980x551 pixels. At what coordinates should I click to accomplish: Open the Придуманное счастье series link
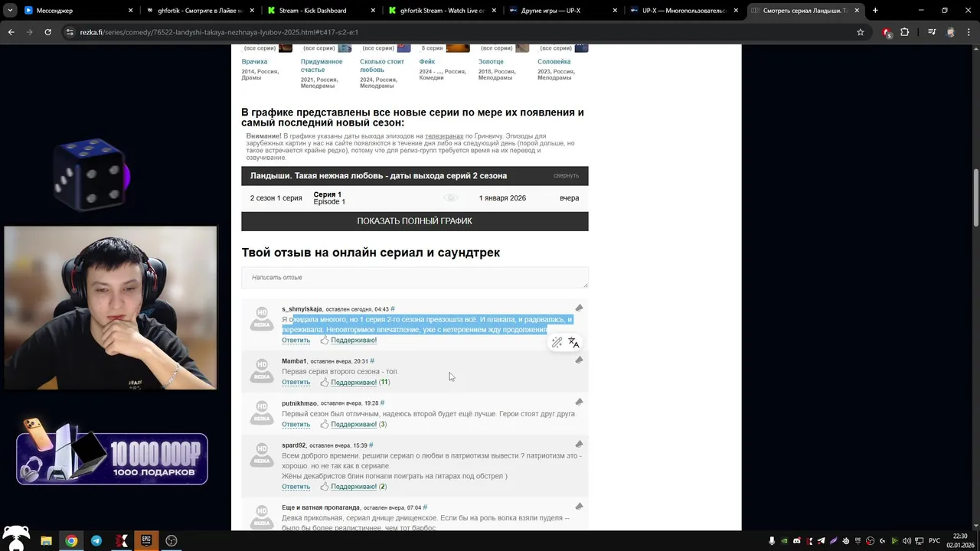[x=322, y=66]
